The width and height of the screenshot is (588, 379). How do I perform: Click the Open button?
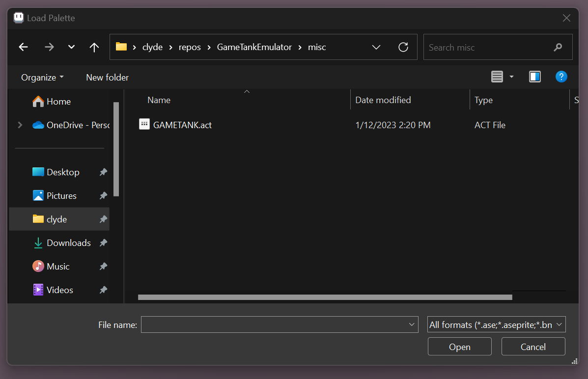click(x=459, y=347)
